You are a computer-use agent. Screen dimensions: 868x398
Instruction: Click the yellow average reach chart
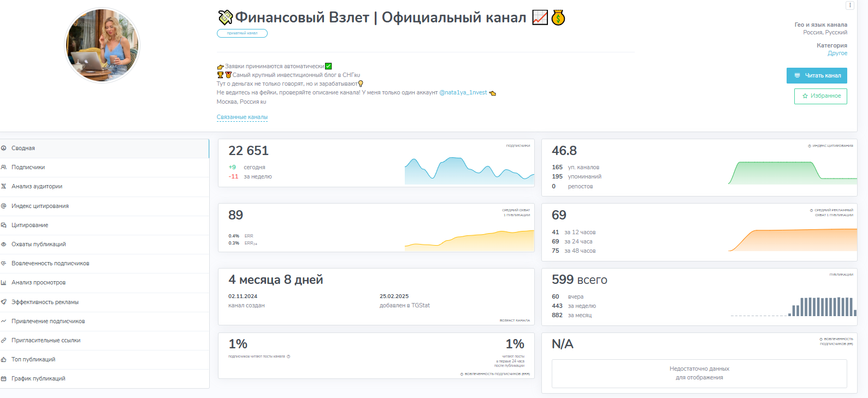pos(469,240)
